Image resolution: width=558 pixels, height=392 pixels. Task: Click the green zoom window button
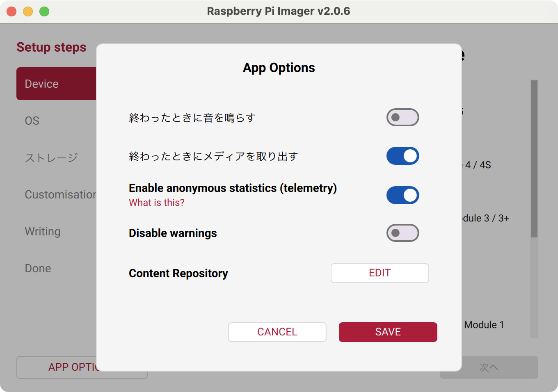coord(44,11)
